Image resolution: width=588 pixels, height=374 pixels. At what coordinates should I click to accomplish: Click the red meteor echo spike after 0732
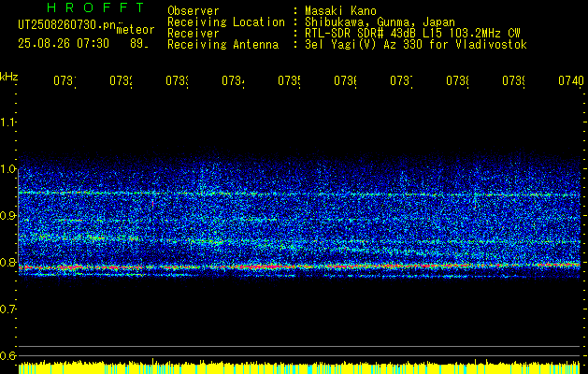coord(152,203)
